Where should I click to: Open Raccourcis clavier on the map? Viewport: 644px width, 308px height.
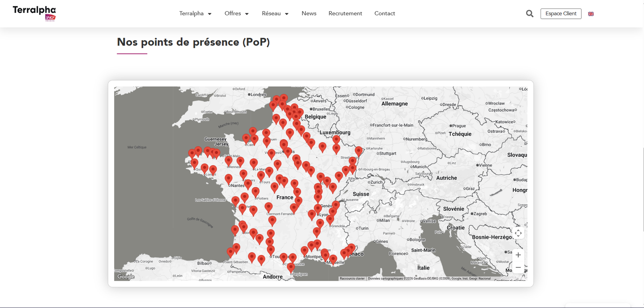tap(352, 279)
